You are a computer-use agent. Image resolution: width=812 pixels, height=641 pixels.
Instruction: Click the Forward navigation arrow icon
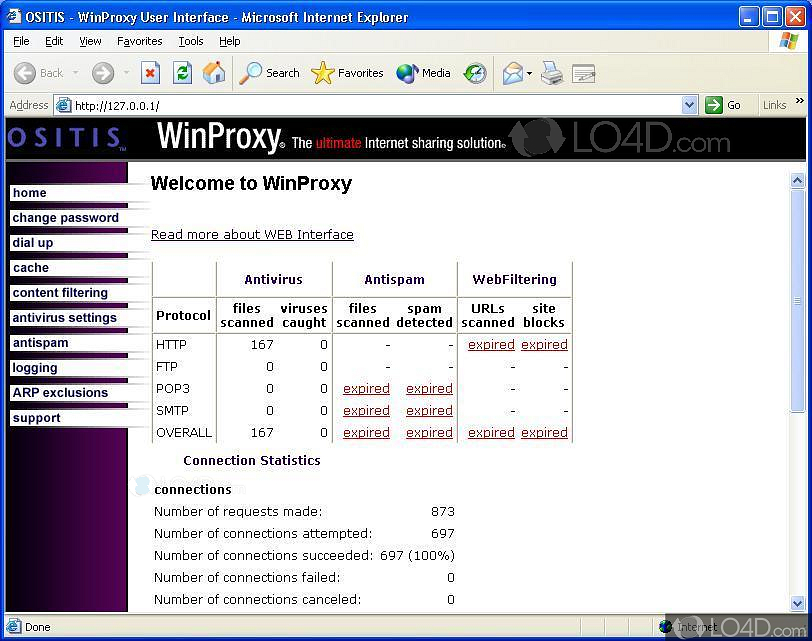coord(103,73)
